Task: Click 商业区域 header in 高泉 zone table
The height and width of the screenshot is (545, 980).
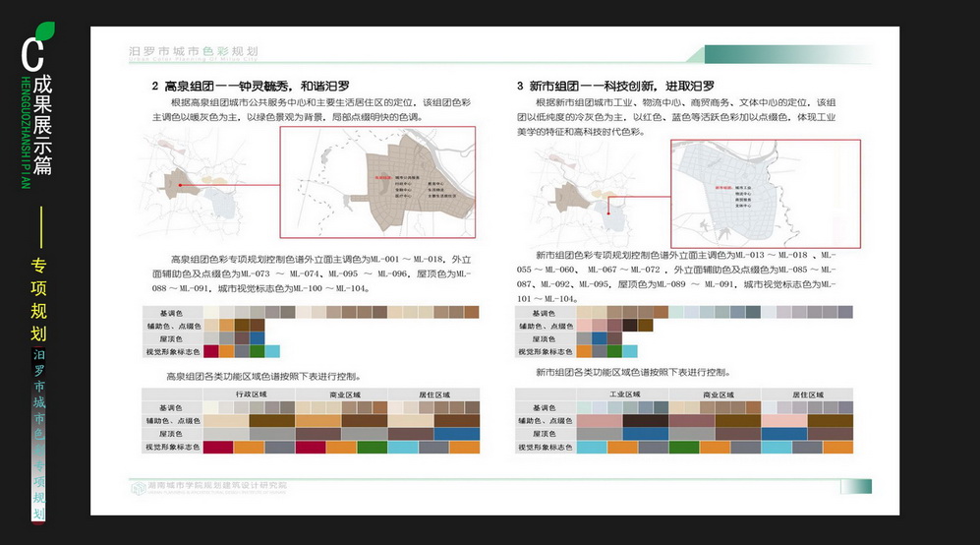Action: 342,394
